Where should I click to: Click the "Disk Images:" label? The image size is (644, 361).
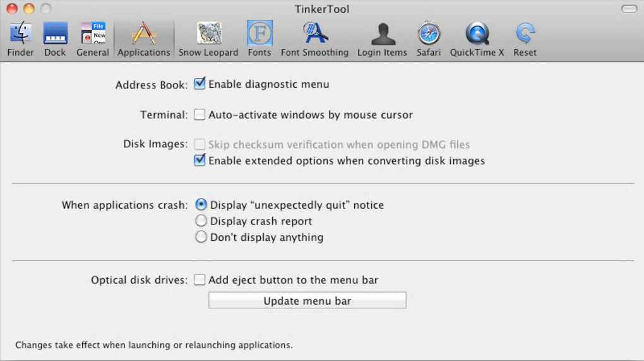click(x=155, y=144)
